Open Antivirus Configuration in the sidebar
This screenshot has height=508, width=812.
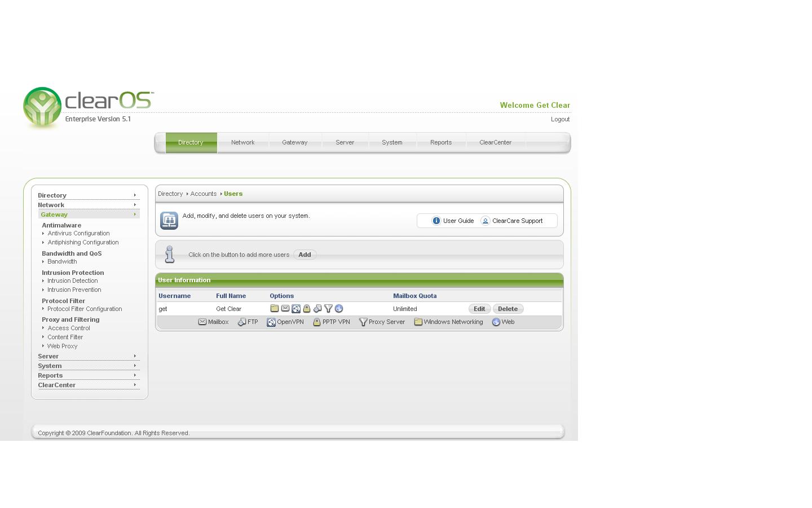(x=78, y=233)
